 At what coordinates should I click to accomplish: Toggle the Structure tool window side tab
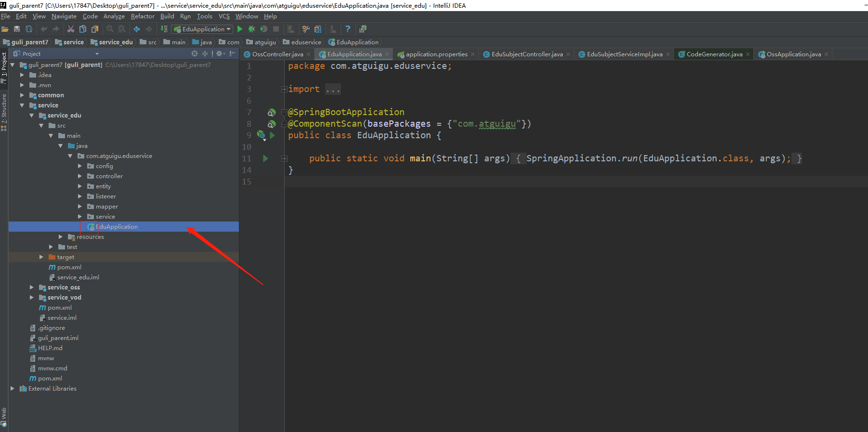[x=4, y=112]
